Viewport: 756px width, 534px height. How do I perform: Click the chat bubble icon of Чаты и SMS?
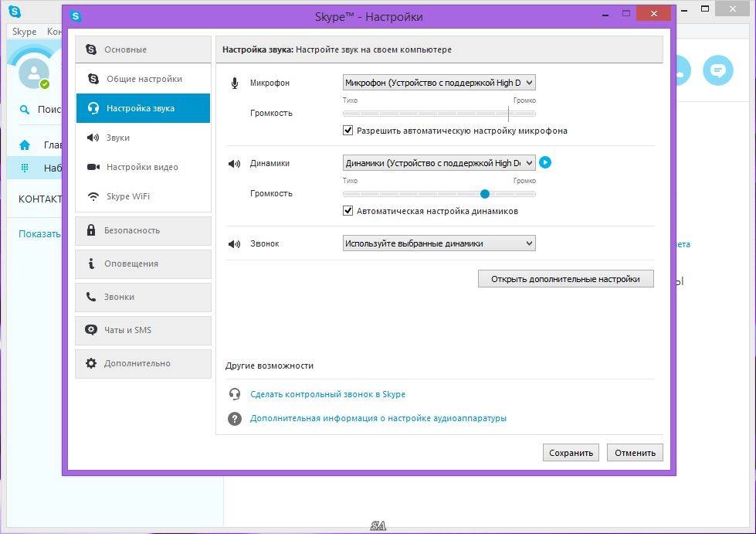point(90,330)
